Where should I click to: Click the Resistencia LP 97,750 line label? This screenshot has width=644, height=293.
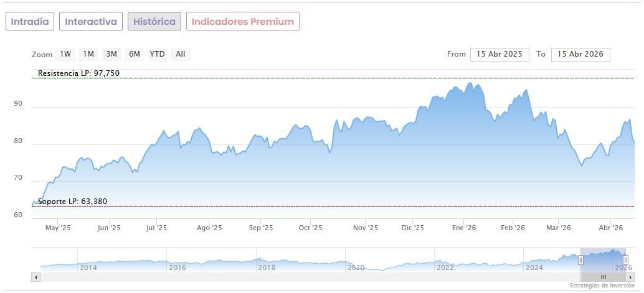pyautogui.click(x=78, y=73)
